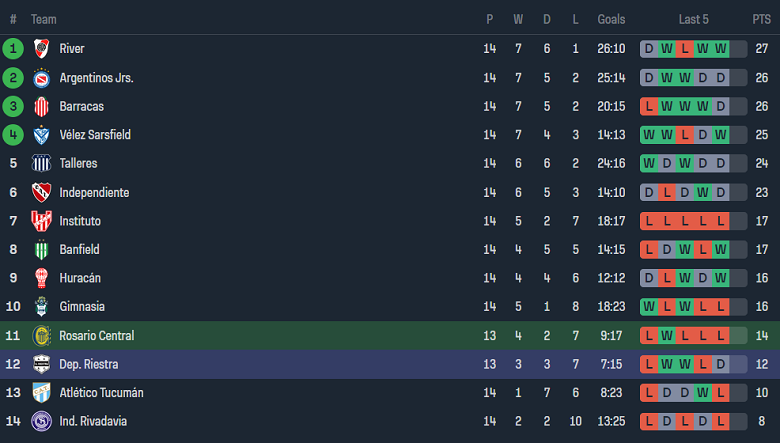Click the Team column header
Viewport: 780px width, 443px height.
[x=44, y=19]
